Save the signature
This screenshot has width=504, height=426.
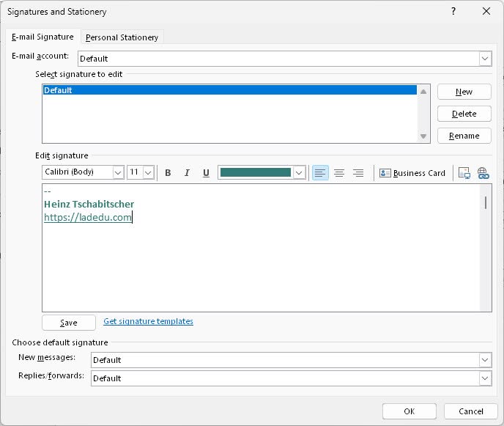tap(69, 323)
